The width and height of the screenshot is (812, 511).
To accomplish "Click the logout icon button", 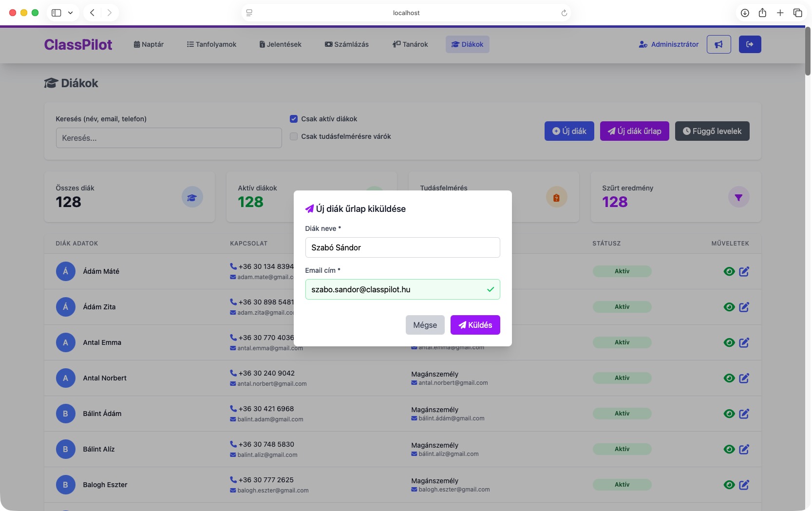I will 750,44.
